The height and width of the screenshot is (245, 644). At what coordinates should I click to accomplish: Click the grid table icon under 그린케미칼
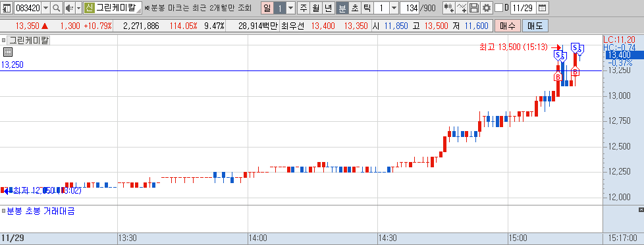(x=7, y=52)
